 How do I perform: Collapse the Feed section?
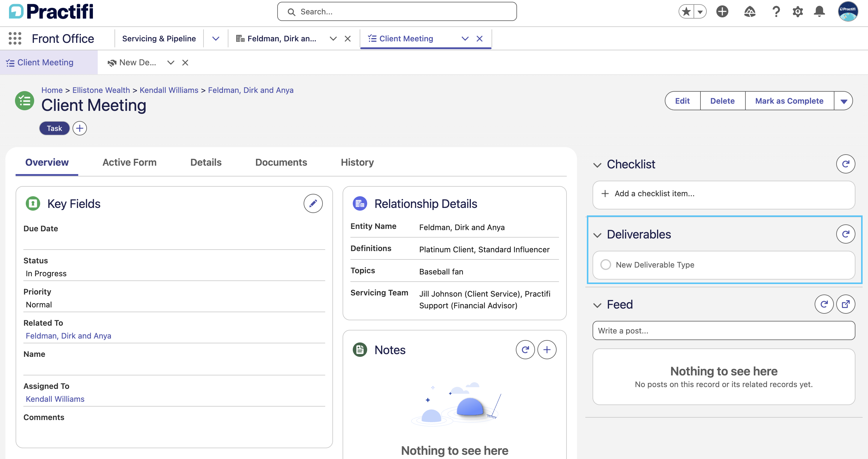click(597, 305)
